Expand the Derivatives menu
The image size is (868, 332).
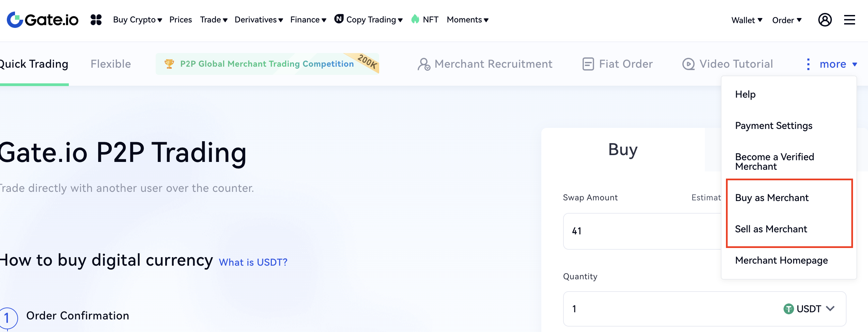(259, 20)
